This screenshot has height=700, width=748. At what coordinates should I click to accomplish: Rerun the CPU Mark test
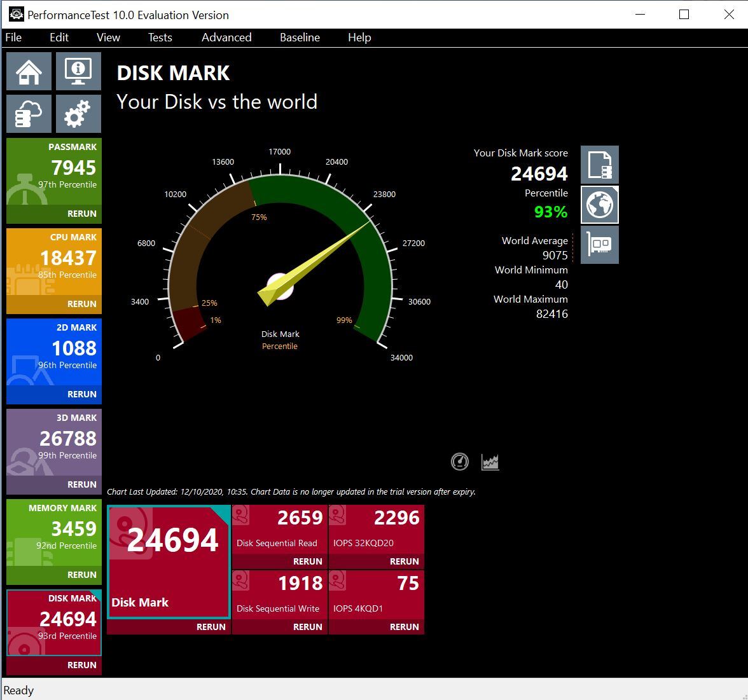click(81, 304)
